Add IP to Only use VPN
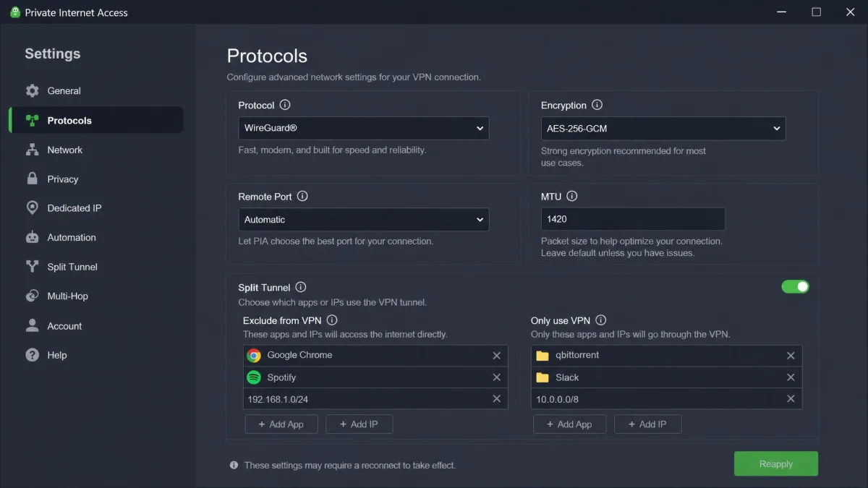The width and height of the screenshot is (868, 488). [x=648, y=424]
